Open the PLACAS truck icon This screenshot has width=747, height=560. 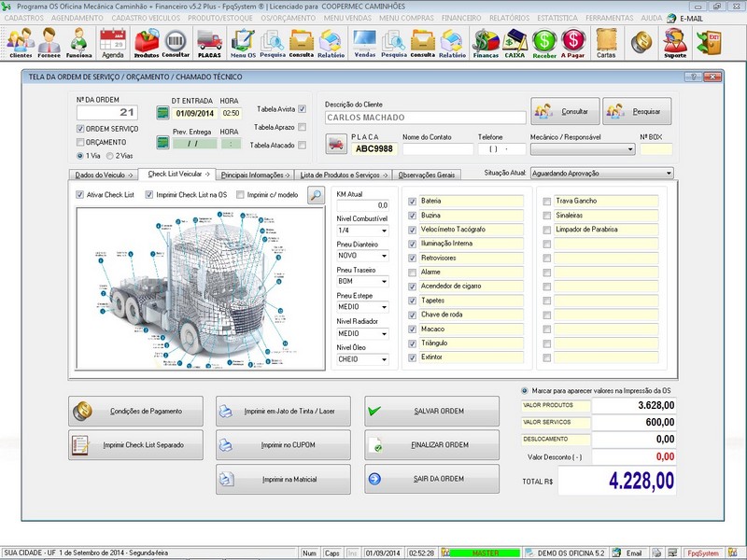(x=209, y=42)
